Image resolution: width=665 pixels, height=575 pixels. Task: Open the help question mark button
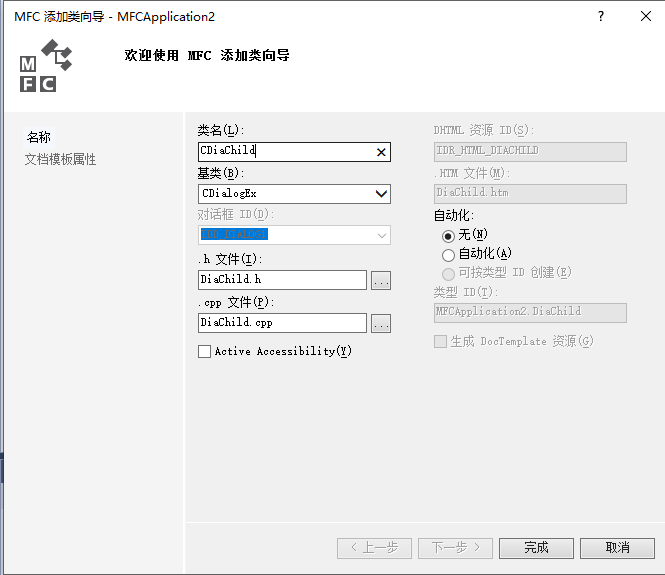point(601,17)
